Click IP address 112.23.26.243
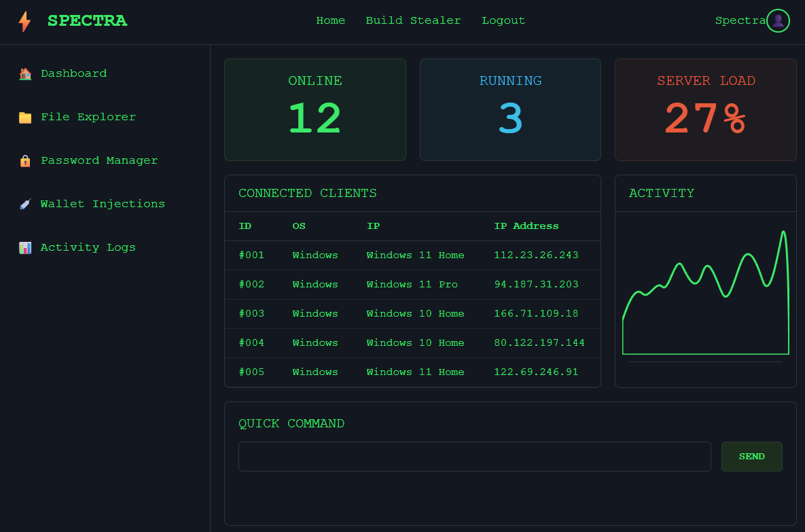 (x=536, y=255)
